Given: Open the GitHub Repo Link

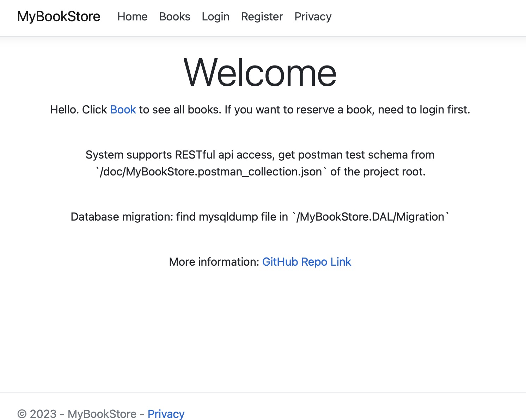Looking at the screenshot, I should pyautogui.click(x=307, y=262).
